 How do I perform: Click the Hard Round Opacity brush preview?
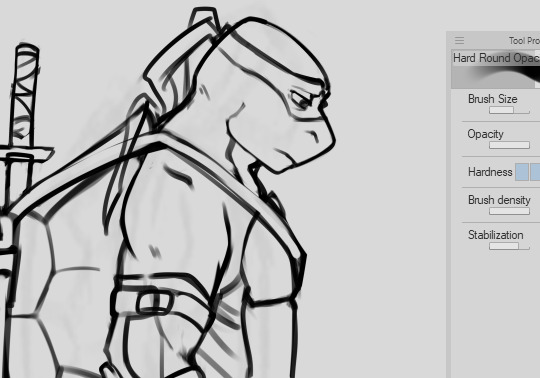coord(496,69)
